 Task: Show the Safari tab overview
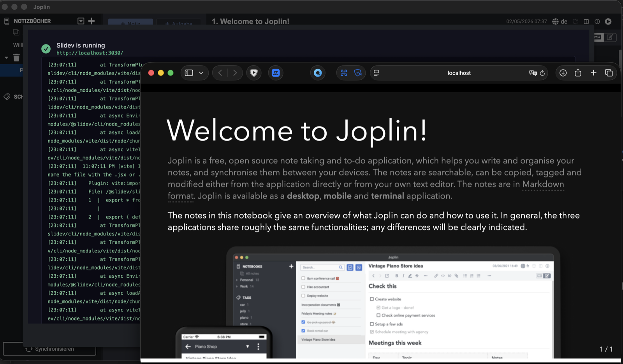click(609, 73)
